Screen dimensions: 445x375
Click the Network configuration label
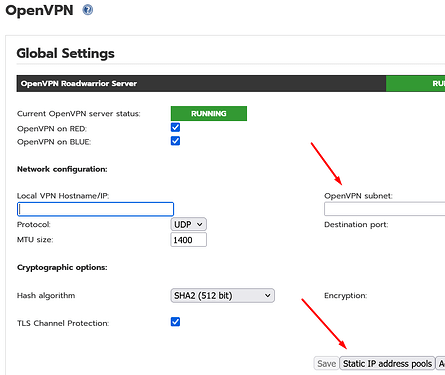[62, 169]
